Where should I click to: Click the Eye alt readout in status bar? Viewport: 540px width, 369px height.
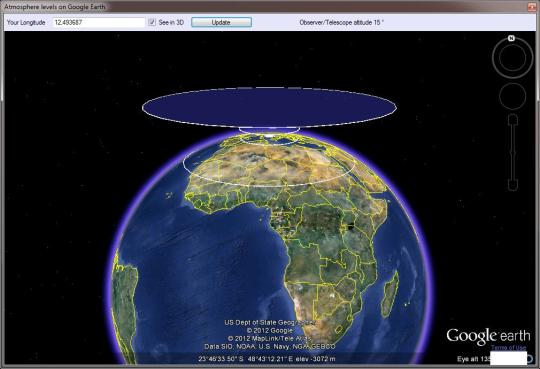474,359
